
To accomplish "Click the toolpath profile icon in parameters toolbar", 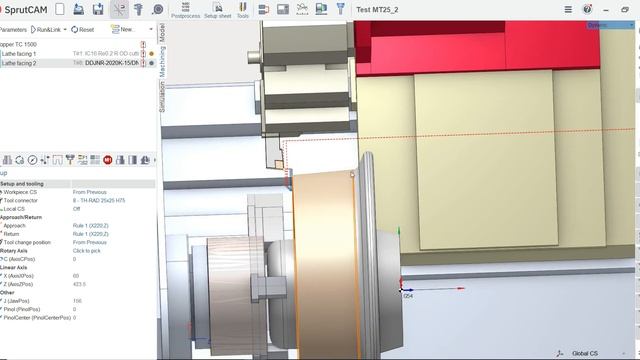I will (x=58, y=160).
